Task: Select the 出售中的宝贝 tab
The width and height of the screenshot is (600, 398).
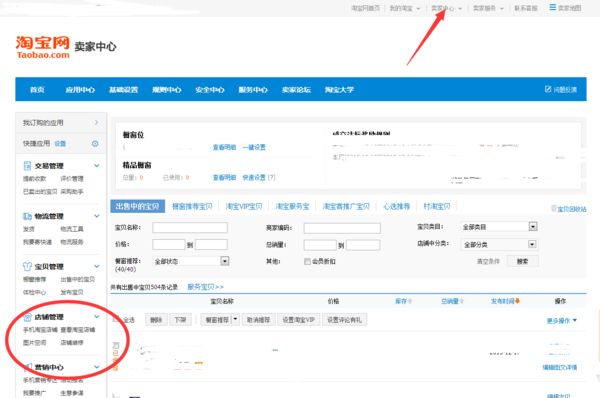Action: pyautogui.click(x=137, y=206)
